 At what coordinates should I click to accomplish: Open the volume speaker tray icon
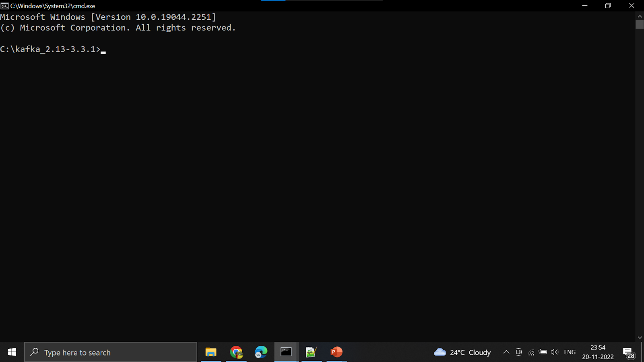pos(555,352)
